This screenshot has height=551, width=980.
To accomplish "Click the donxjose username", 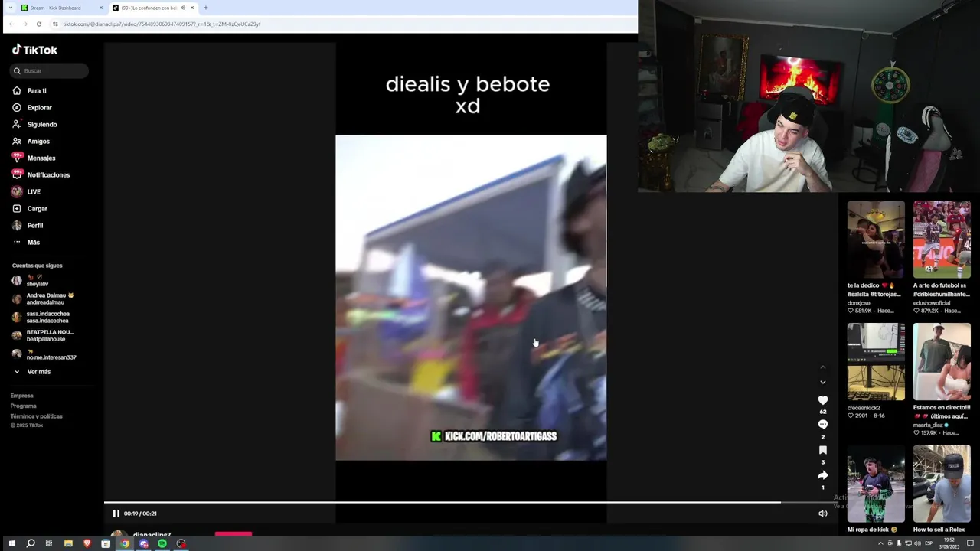I will 859,303.
